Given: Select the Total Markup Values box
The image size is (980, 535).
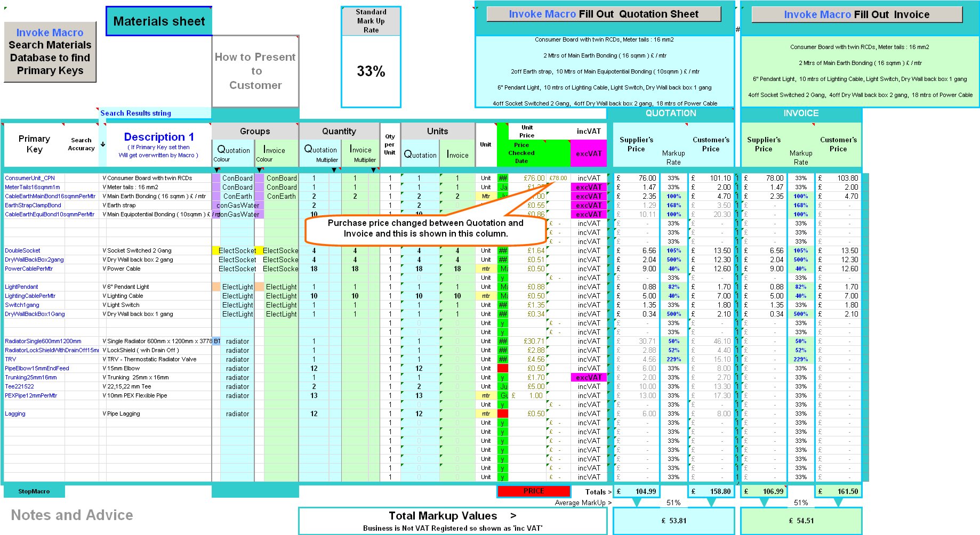Looking at the screenshot, I should 453,521.
